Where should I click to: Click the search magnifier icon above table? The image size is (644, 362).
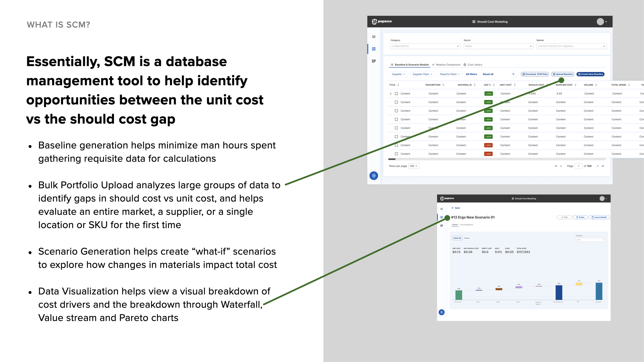[x=513, y=74]
